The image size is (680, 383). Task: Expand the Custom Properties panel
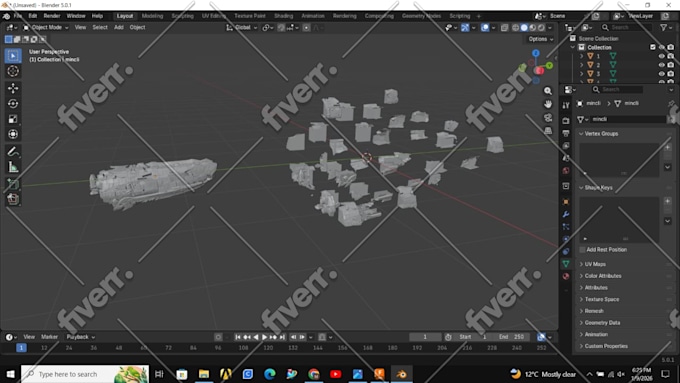(x=606, y=346)
